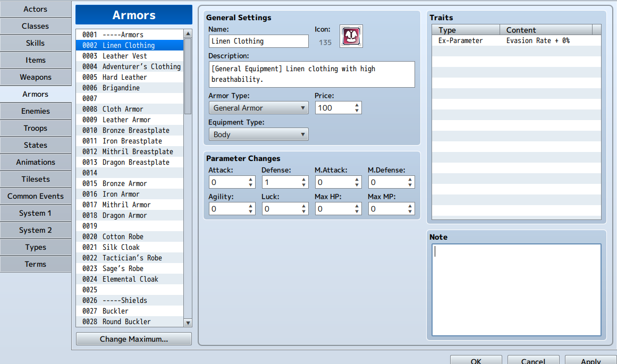The height and width of the screenshot is (364, 617).
Task: Cancel the database dialog
Action: [x=533, y=361]
